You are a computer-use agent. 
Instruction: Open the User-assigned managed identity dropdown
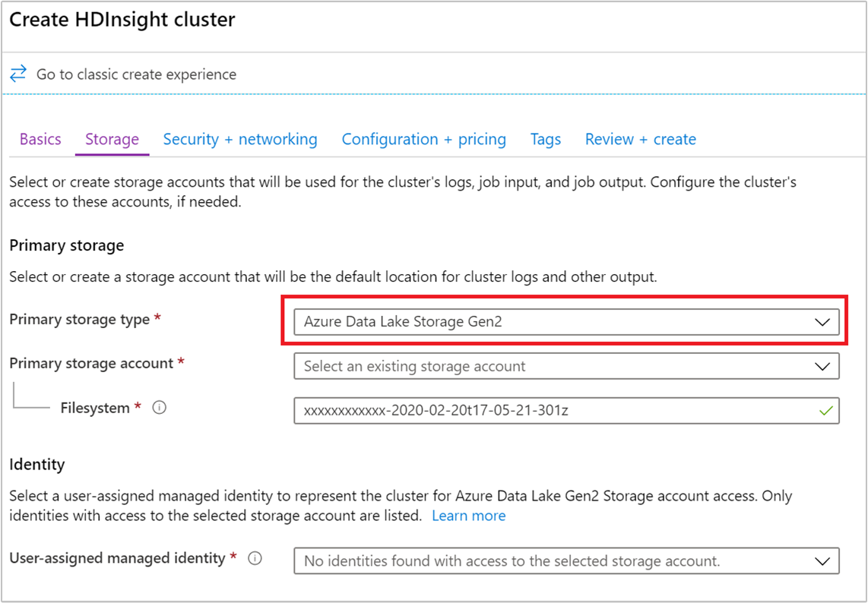point(565,560)
